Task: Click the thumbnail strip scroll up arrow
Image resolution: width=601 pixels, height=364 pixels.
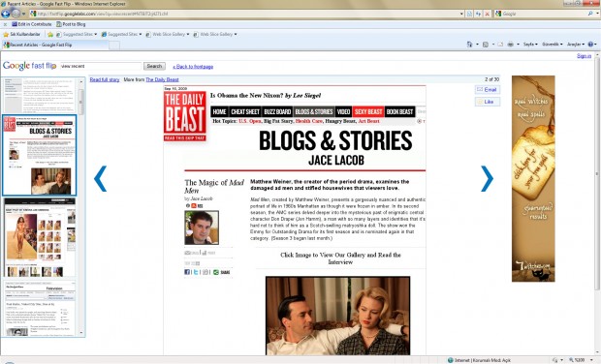Action: pyautogui.click(x=81, y=81)
